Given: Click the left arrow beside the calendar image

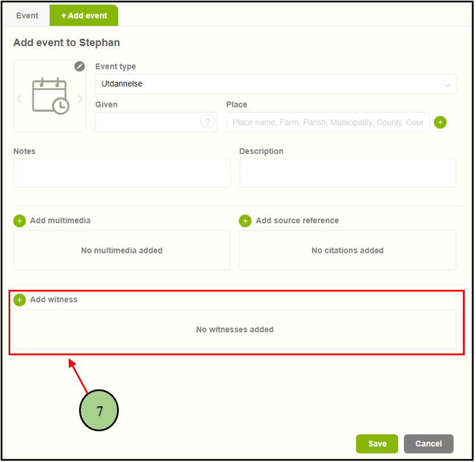Looking at the screenshot, I should click(x=19, y=99).
